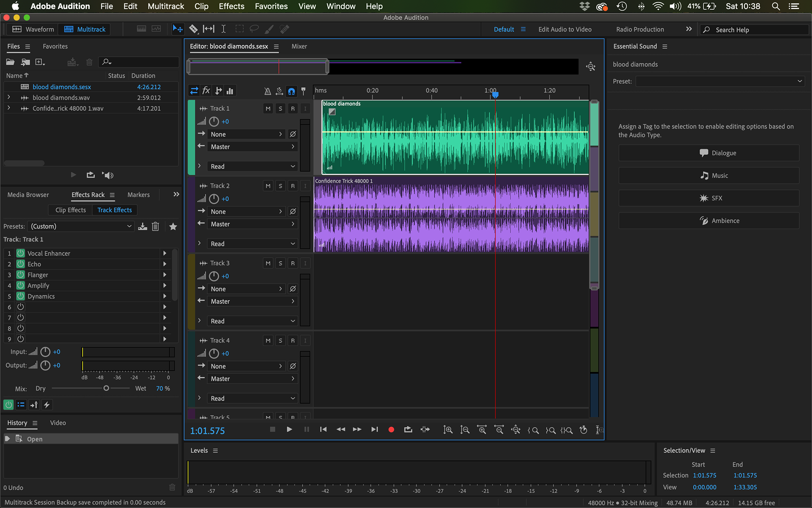Play the session

(289, 429)
